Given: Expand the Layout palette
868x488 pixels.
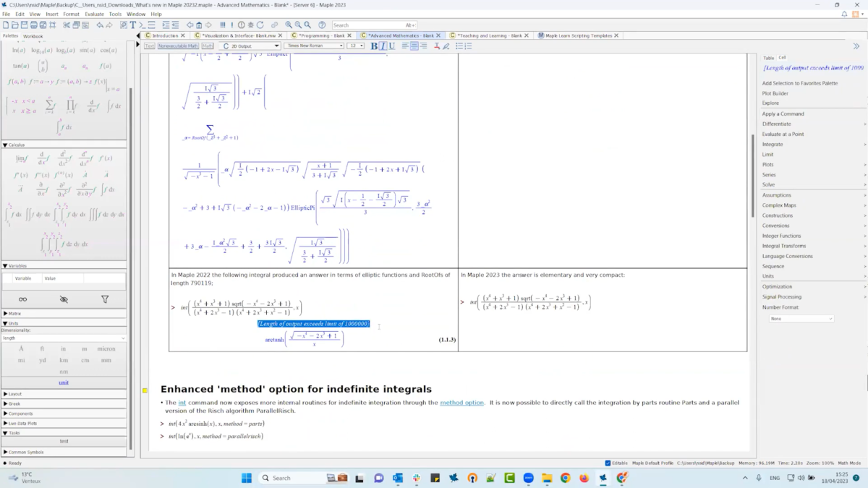Looking at the screenshot, I should point(5,394).
